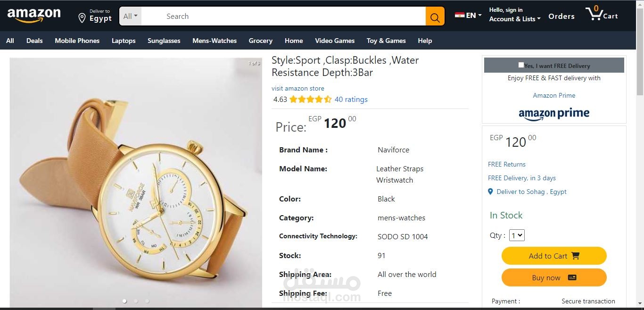Open the Mens-Watches menu item

[x=215, y=41]
